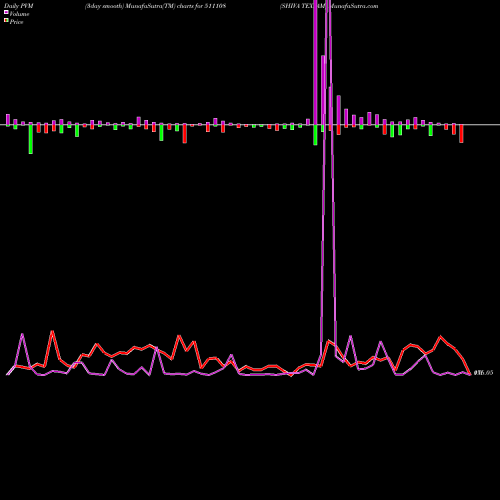Click the MunafaSutra.com text at top right
The image size is (500, 500).
click(x=353, y=6)
